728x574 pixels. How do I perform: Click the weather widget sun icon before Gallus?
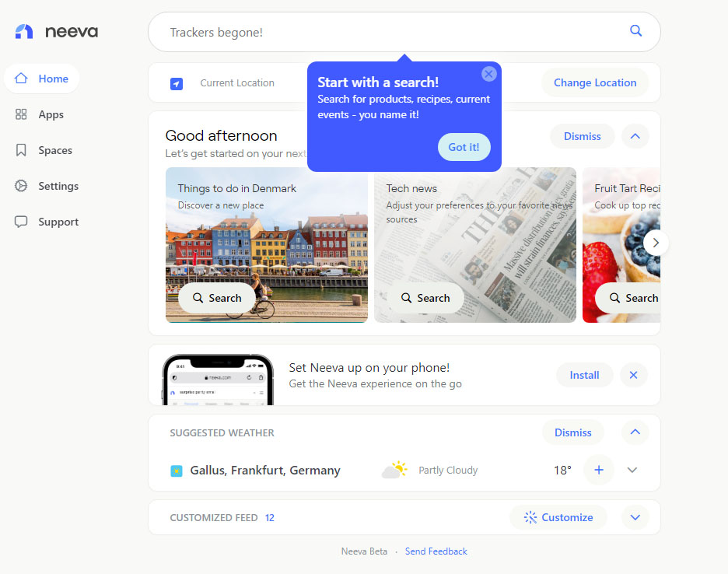(x=177, y=471)
